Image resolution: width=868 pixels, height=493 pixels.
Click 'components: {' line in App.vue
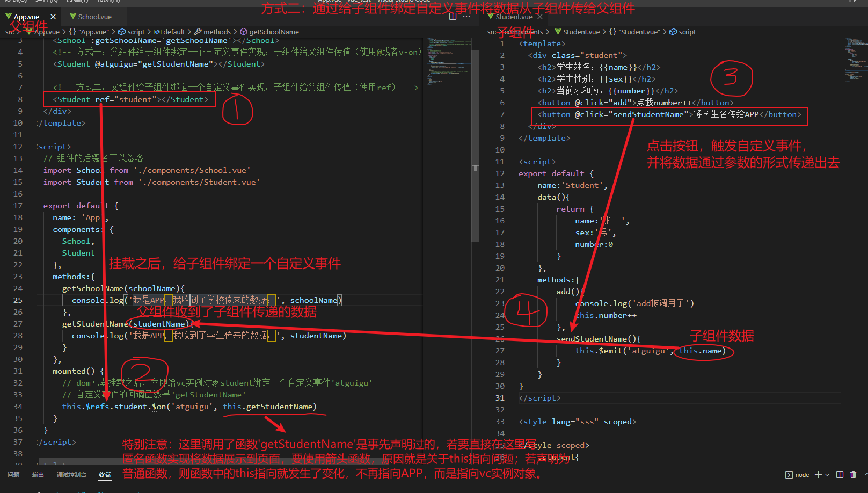[83, 229]
